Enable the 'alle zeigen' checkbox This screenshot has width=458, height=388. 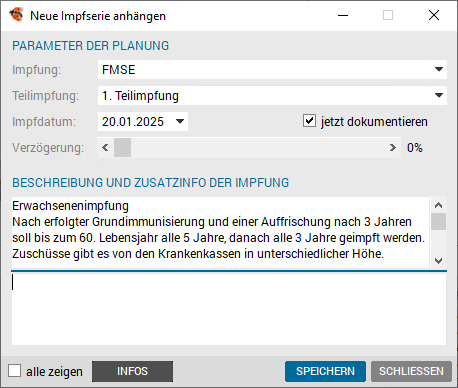tap(14, 371)
